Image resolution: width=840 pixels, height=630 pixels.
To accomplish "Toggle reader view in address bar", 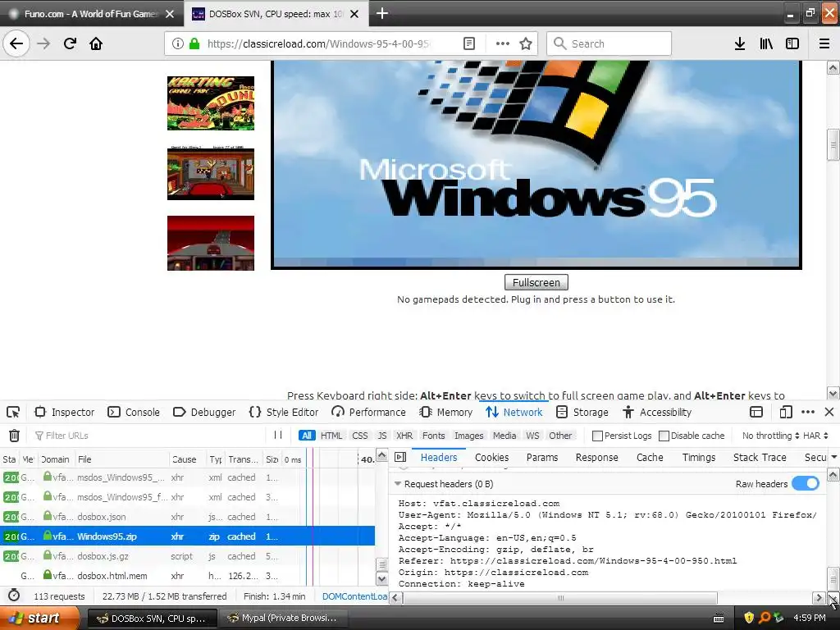I will click(468, 43).
